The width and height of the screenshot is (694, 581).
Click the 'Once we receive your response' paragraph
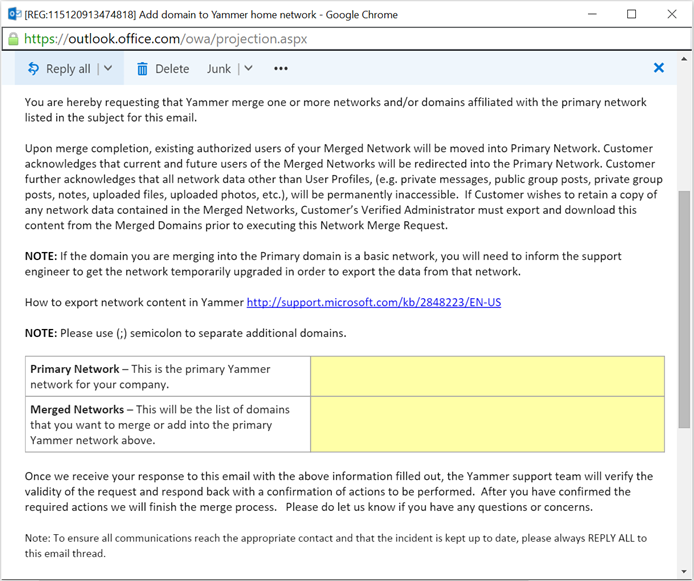click(x=339, y=492)
